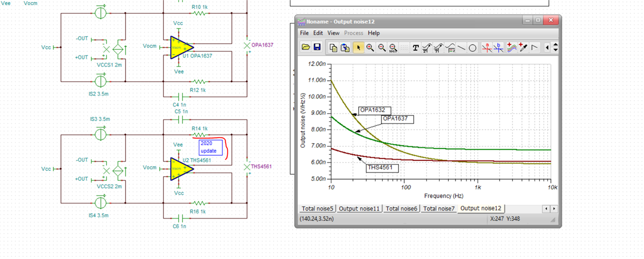Select capacitor C5 1n
644x259 pixels.
click(181, 120)
